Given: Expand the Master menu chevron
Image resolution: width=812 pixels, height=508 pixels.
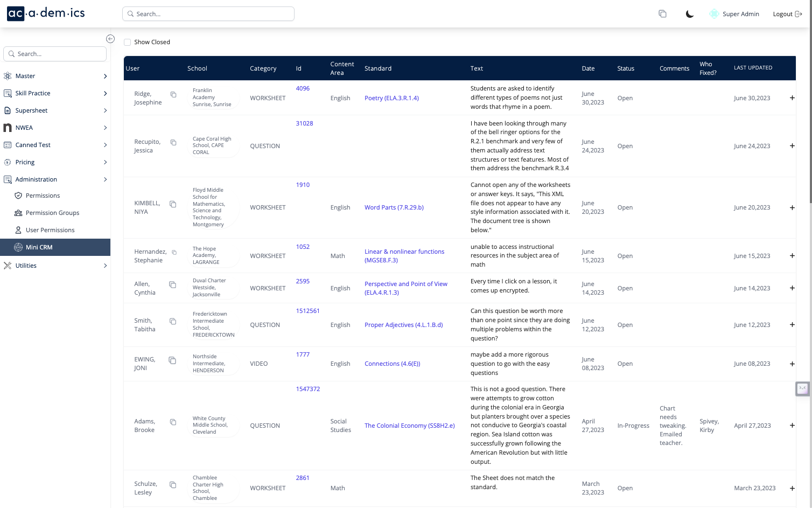Looking at the screenshot, I should [x=105, y=76].
